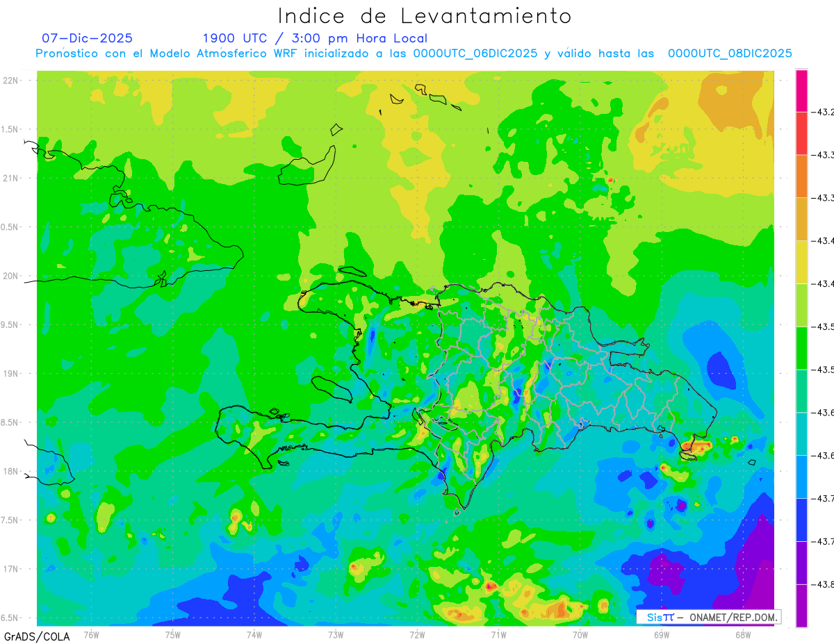
Task: Click the time 1900 UTC / 3:00 pm Hora Local
Action: 315,38
